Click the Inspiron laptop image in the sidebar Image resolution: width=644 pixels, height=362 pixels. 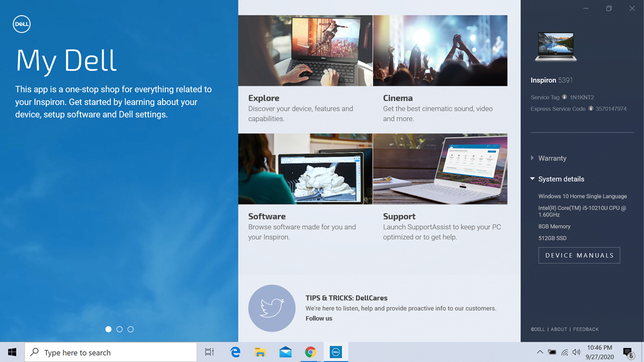click(555, 46)
